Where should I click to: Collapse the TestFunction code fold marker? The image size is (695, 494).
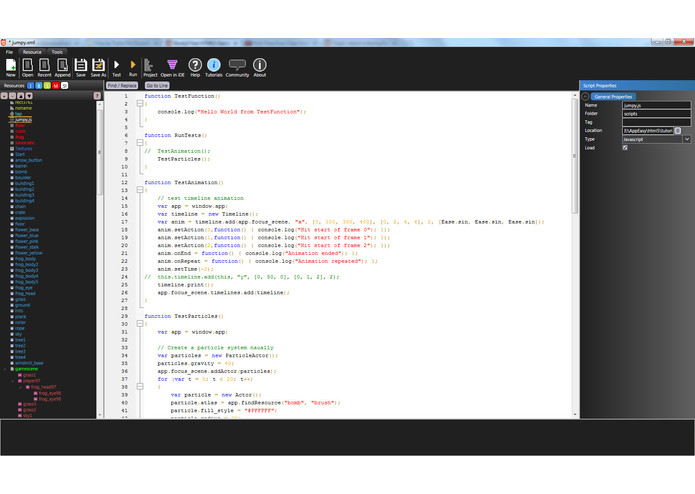pos(140,104)
